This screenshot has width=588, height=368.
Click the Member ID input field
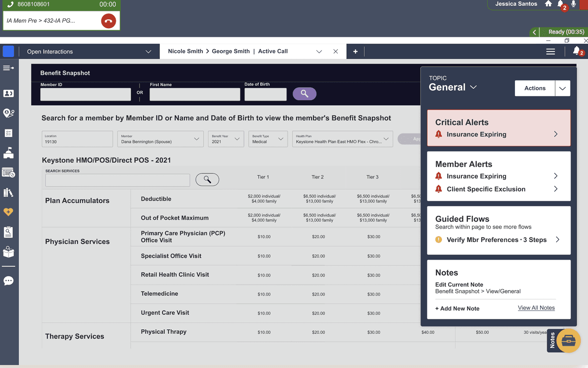(85, 94)
